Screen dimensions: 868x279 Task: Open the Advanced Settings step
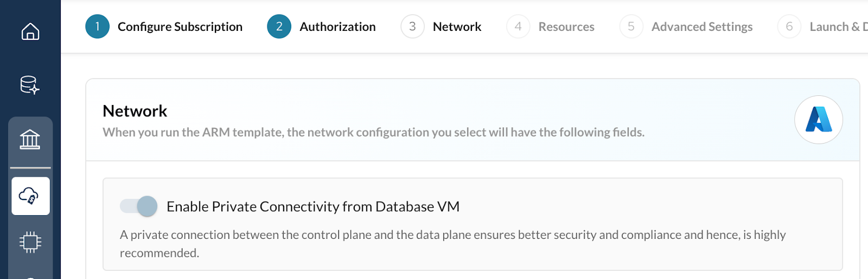[701, 27]
